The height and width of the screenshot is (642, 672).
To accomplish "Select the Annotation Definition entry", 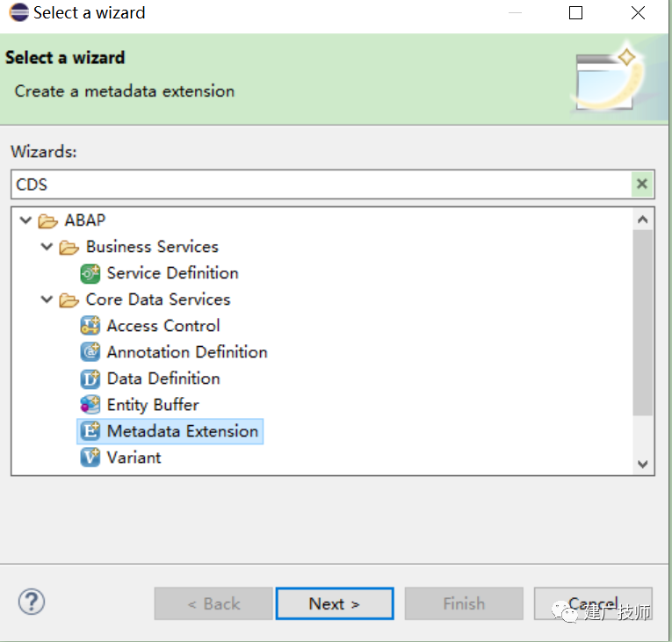I will (187, 352).
